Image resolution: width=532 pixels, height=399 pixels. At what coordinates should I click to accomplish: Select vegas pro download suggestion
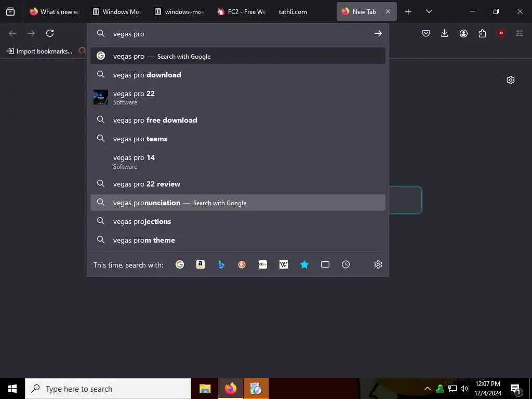[238, 75]
